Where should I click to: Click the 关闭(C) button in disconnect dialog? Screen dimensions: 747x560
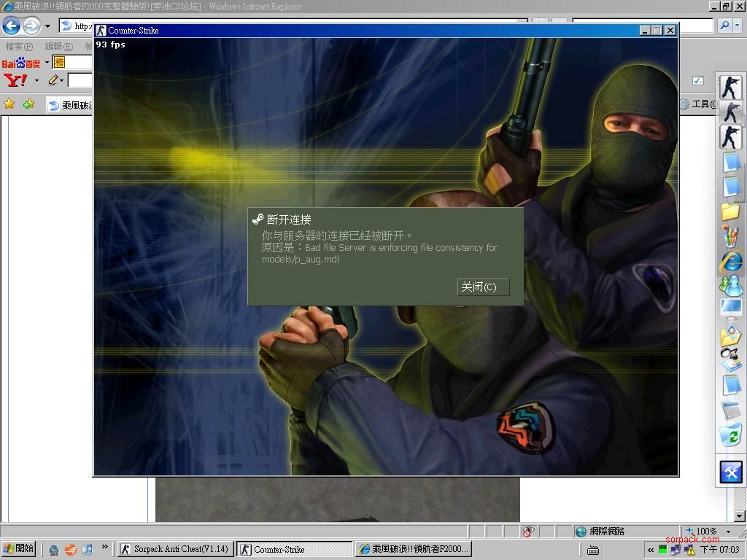pos(483,287)
